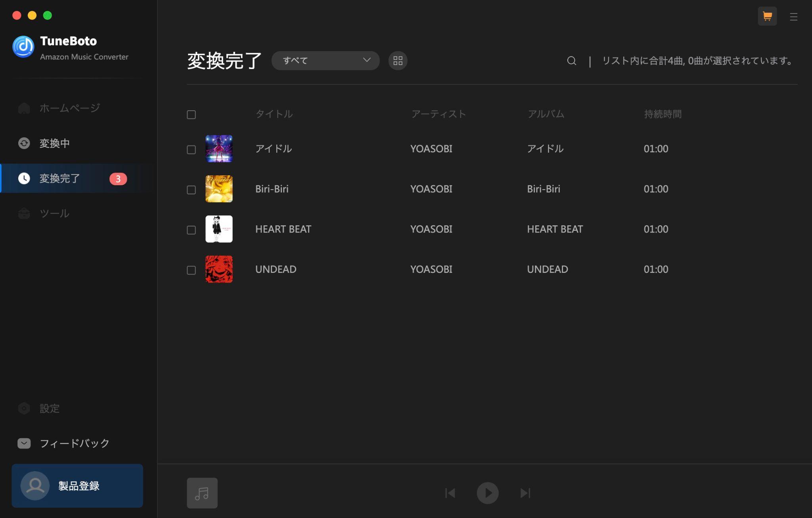The width and height of the screenshot is (812, 518).
Task: Check the box for アイドル track
Action: [x=192, y=150]
